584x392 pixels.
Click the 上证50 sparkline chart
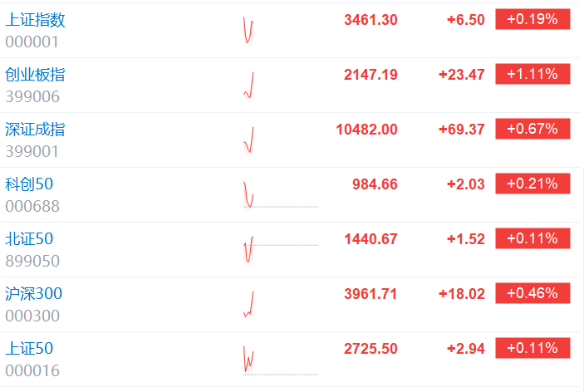coord(281,359)
